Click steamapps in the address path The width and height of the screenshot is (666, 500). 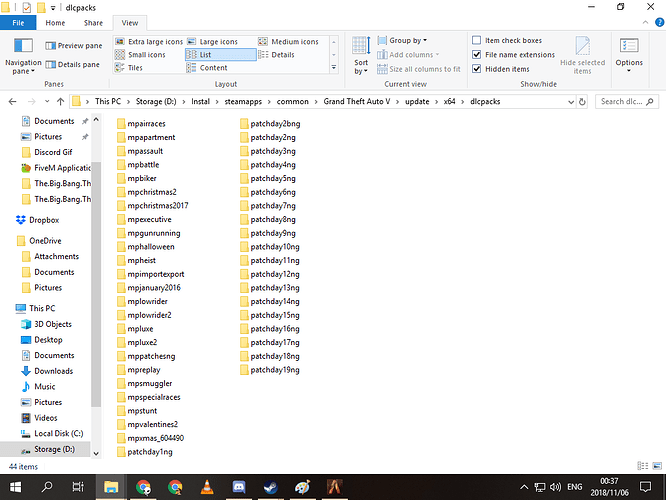243,102
